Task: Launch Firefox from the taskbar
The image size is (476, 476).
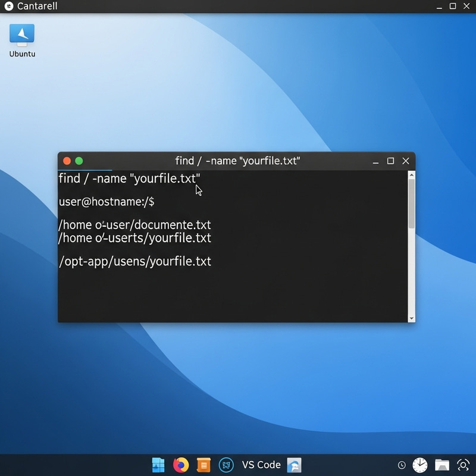Action: coord(180,464)
